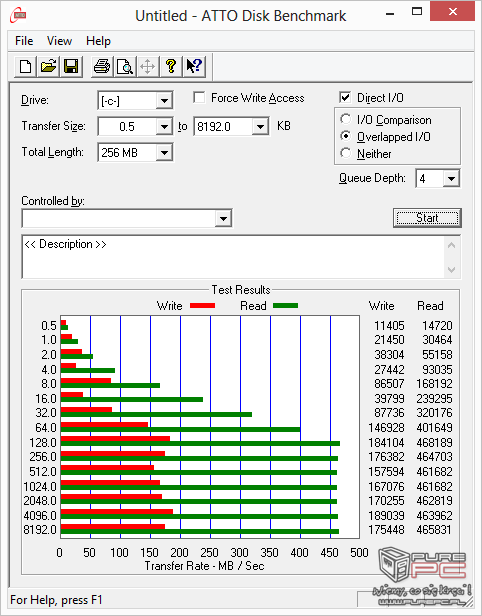Enable Force Write Access checkbox
The image size is (482, 616).
pos(199,97)
